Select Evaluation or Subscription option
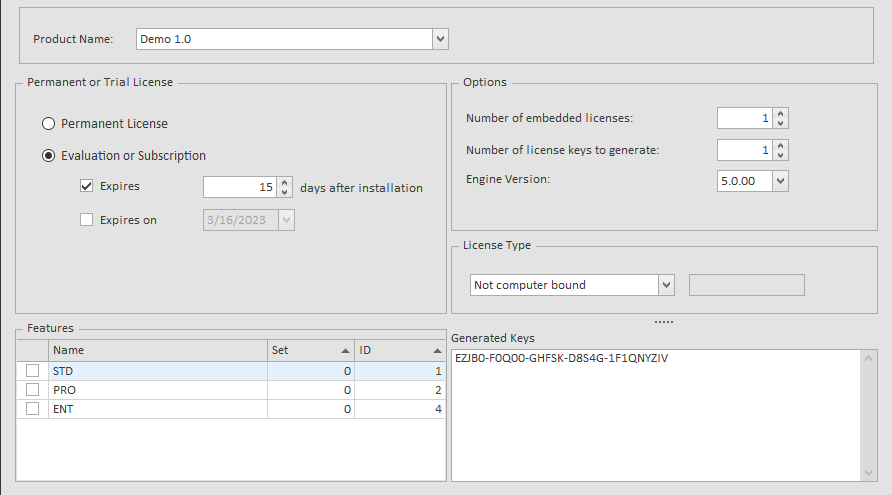This screenshot has height=495, width=892. (x=48, y=156)
